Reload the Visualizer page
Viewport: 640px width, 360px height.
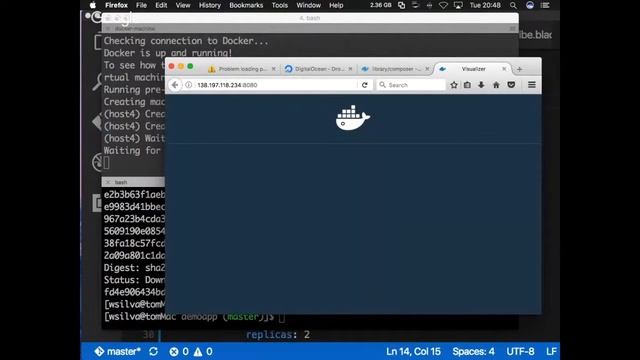click(x=364, y=85)
